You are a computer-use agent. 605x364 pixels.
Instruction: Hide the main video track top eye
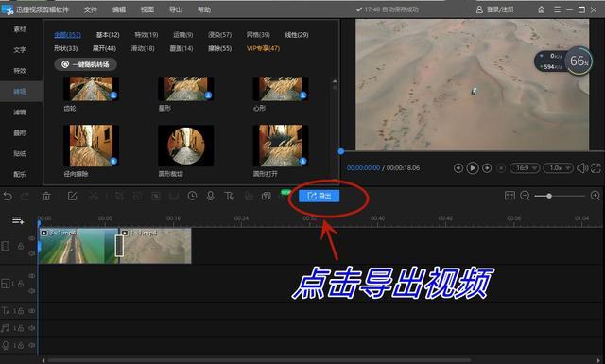pyautogui.click(x=32, y=238)
